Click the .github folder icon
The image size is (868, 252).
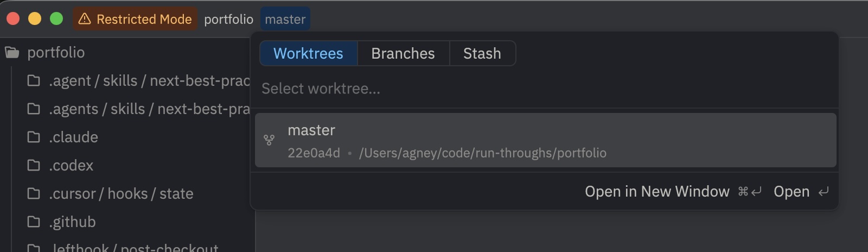(34, 222)
